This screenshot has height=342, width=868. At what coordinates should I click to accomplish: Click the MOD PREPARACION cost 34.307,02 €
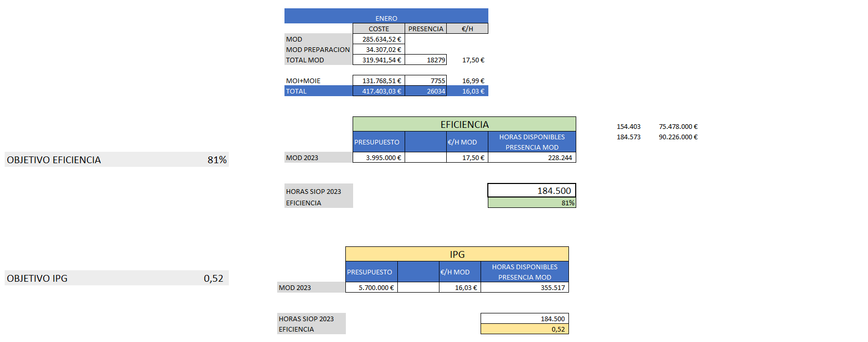(x=379, y=49)
